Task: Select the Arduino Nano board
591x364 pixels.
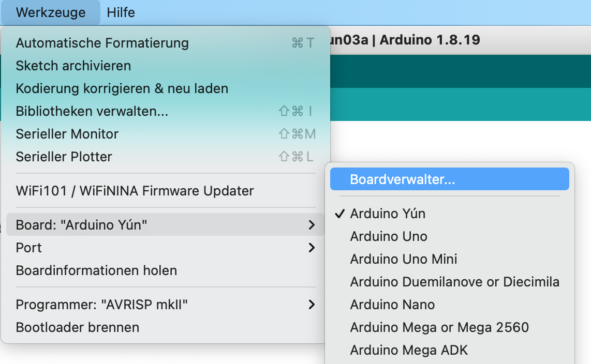Action: click(x=450, y=305)
